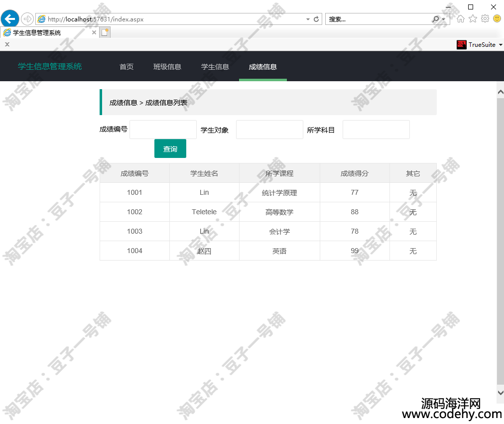Click the 学生姓名 column header
The image size is (504, 424).
pos(204,173)
